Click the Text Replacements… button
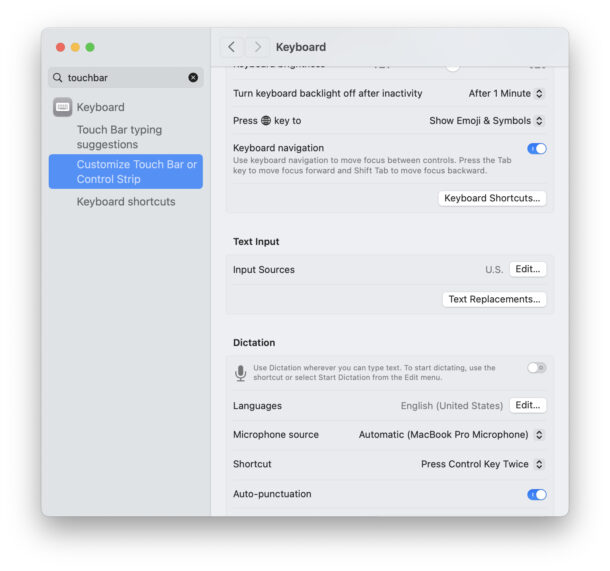This screenshot has width=610, height=571. pyautogui.click(x=494, y=299)
